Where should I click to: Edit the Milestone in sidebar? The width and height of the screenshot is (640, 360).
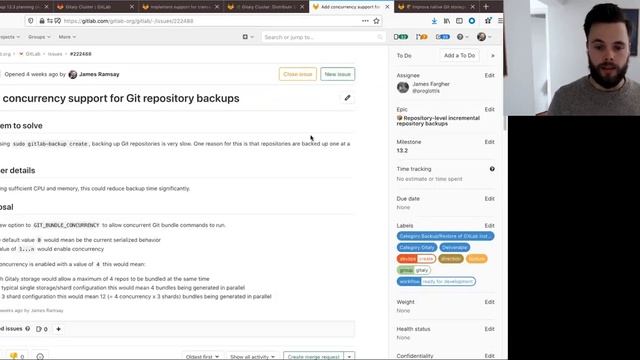[489, 142]
